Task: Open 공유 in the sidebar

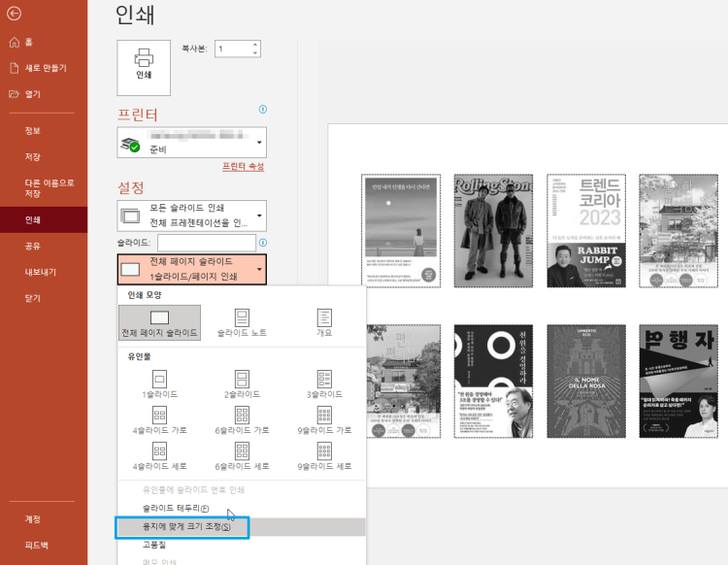Action: click(44, 246)
